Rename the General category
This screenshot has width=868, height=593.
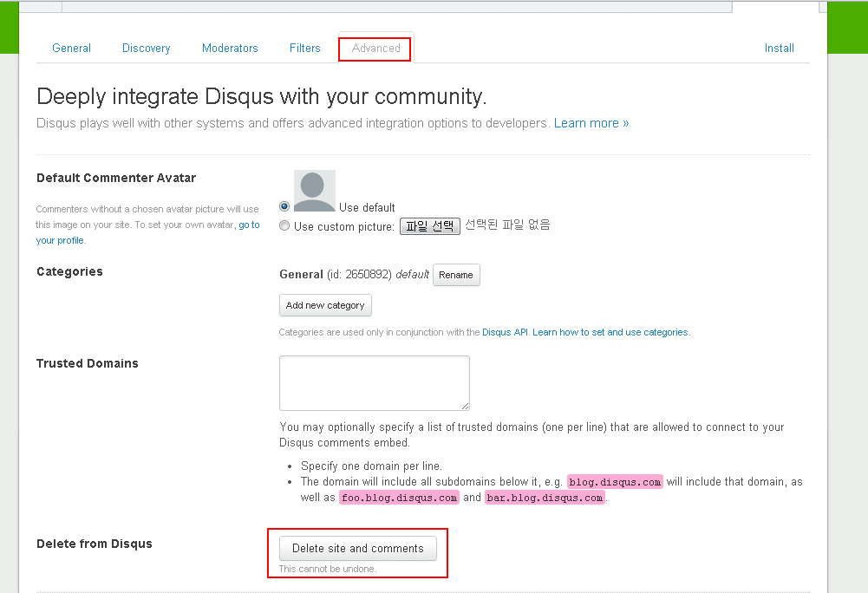(x=456, y=275)
